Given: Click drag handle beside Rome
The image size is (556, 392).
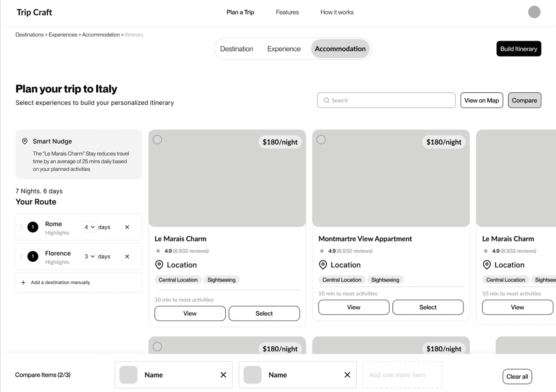Looking at the screenshot, I should 21,227.
